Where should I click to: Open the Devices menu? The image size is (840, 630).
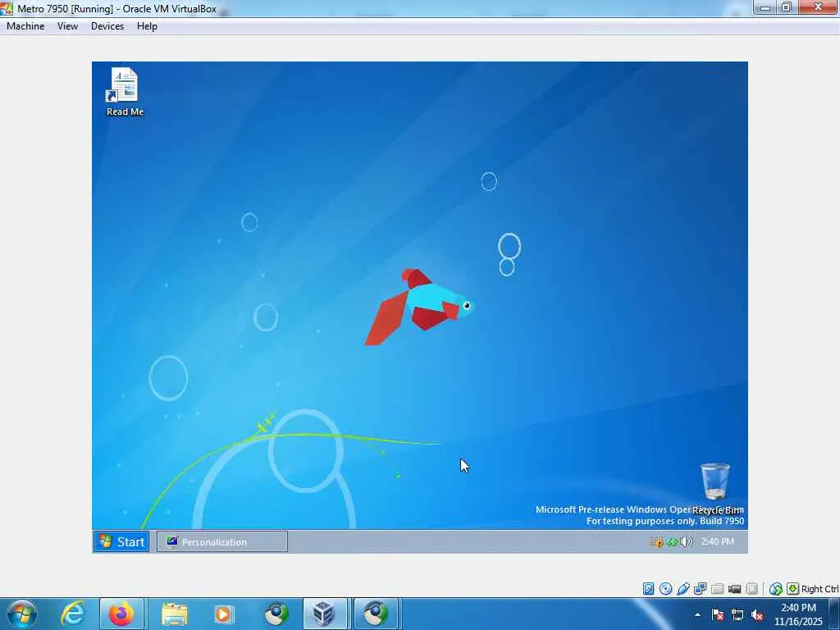tap(107, 26)
